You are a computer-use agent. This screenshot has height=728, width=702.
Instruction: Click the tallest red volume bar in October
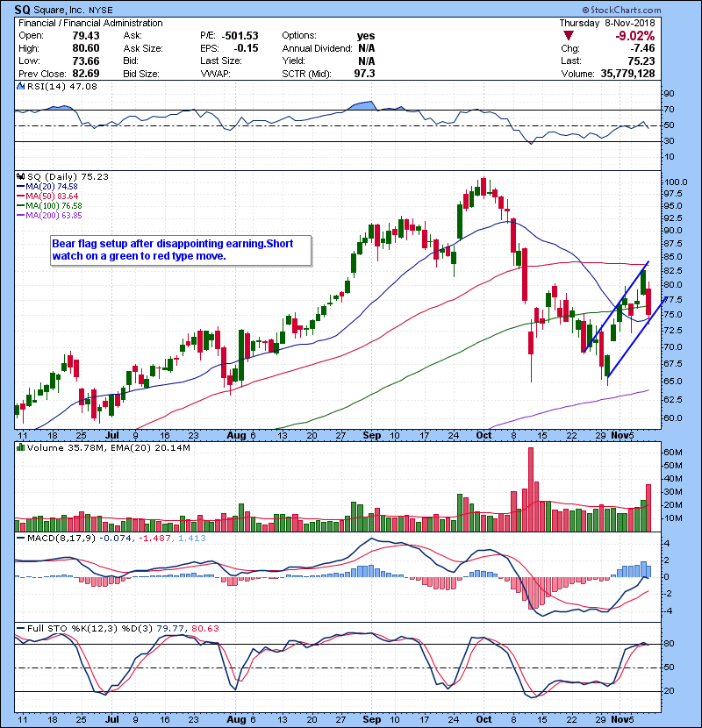[531, 489]
